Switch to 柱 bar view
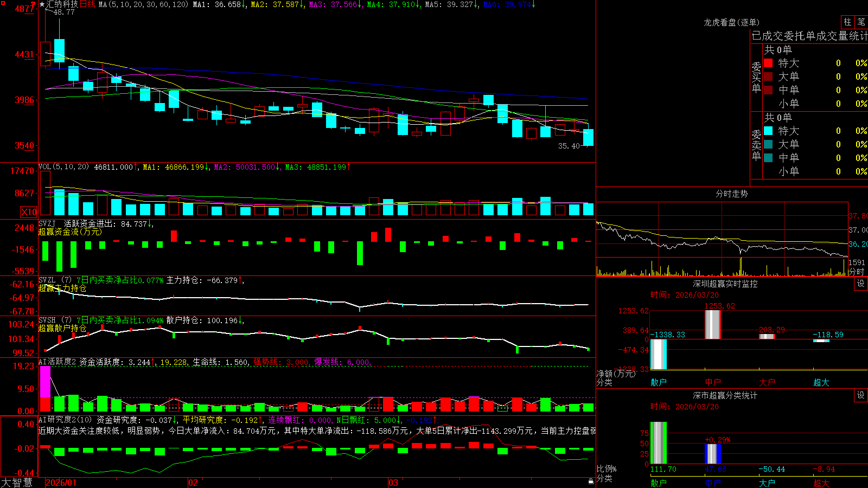The image size is (868, 488). [x=847, y=22]
